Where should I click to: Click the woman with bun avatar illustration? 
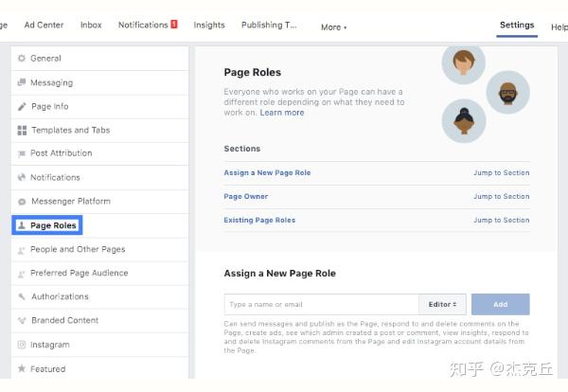pyautogui.click(x=464, y=121)
